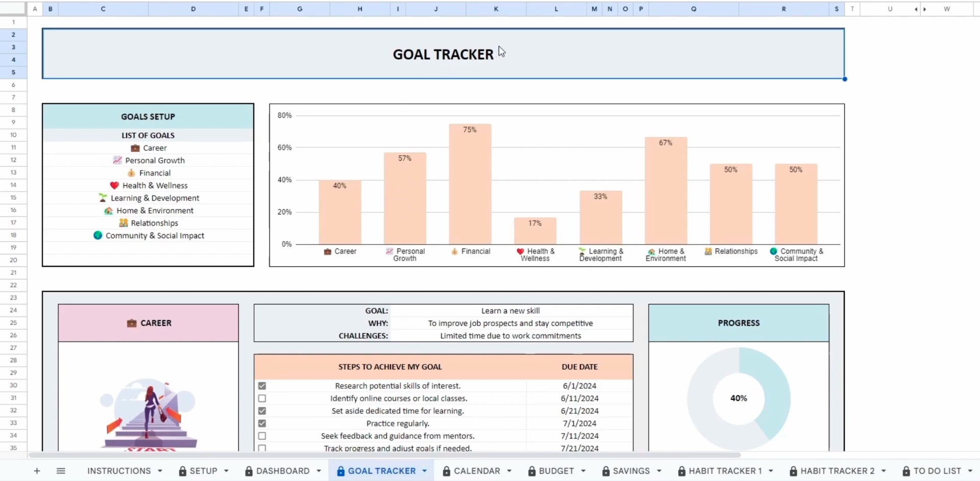Open BUDGET tab dropdown arrow
Screen dimensions: 980x481
(583, 471)
